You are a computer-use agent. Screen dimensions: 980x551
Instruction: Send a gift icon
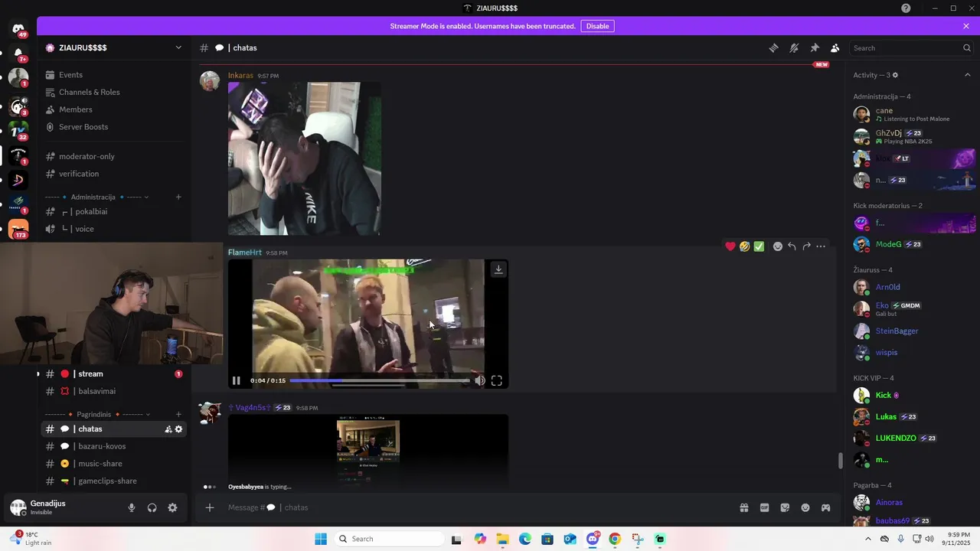[x=743, y=507]
